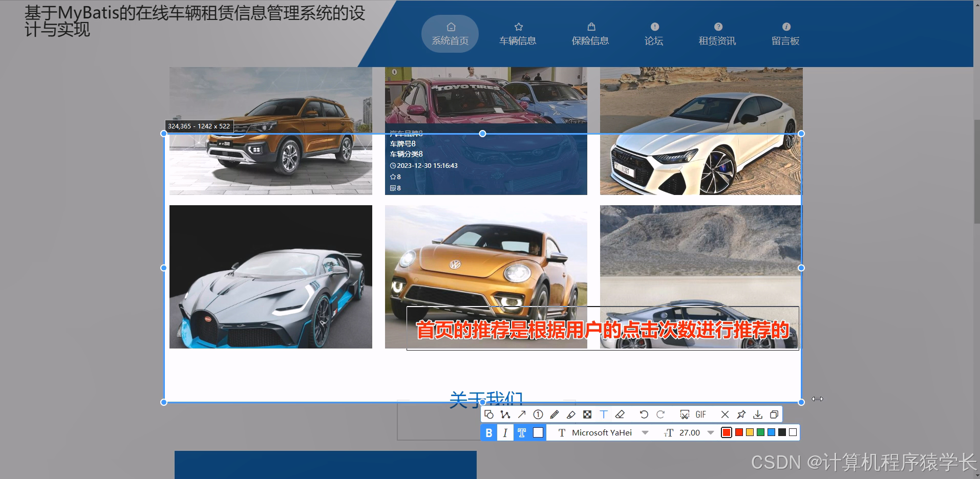Click the red annotation text 首页的推荐是根据用户的点击次数进行推荐的
The image size is (980, 479).
pos(602,329)
